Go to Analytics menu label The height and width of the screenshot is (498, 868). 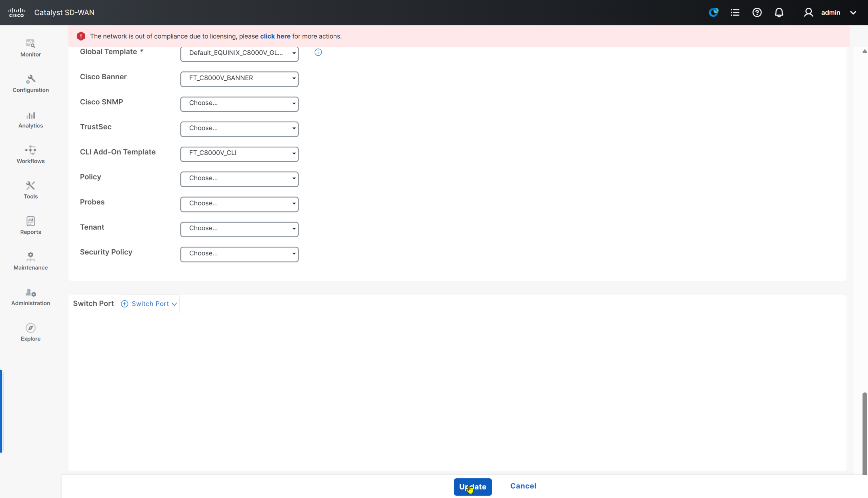point(31,126)
